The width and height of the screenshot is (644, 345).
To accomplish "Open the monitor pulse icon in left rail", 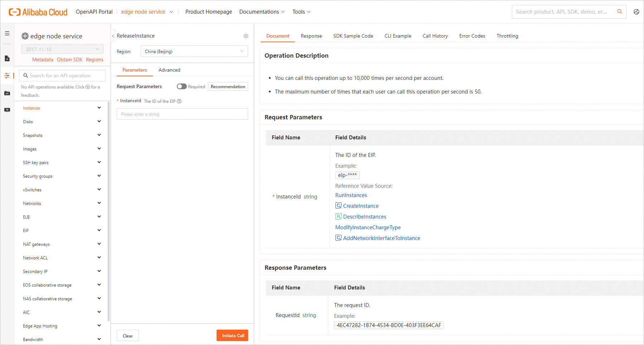I will point(7,110).
